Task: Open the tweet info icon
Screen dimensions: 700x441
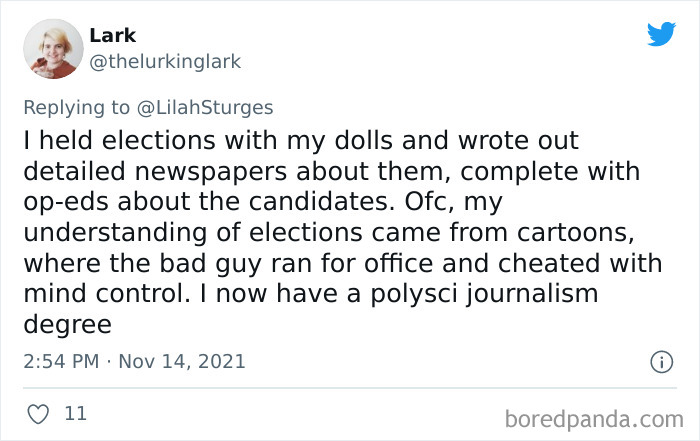Action: pos(660,361)
